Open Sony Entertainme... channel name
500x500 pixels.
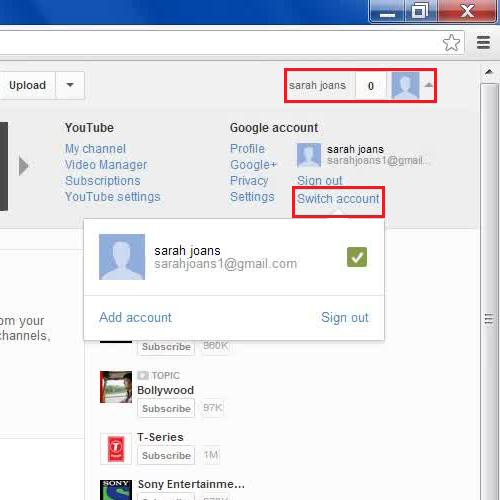[x=191, y=484]
